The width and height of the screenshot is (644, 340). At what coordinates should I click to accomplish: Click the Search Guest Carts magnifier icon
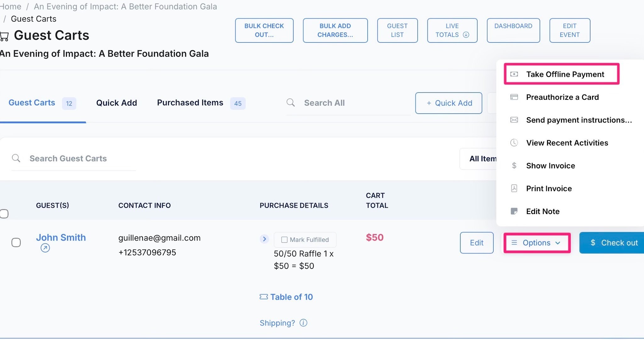click(16, 158)
